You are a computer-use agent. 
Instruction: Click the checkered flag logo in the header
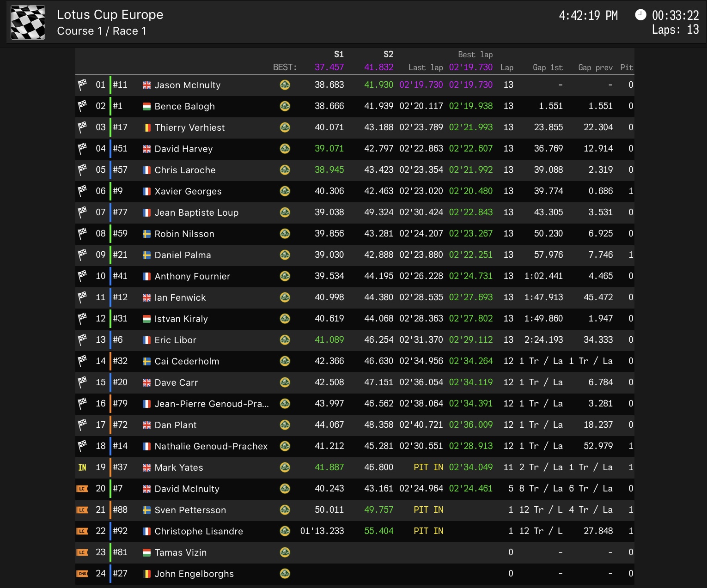coord(28,22)
